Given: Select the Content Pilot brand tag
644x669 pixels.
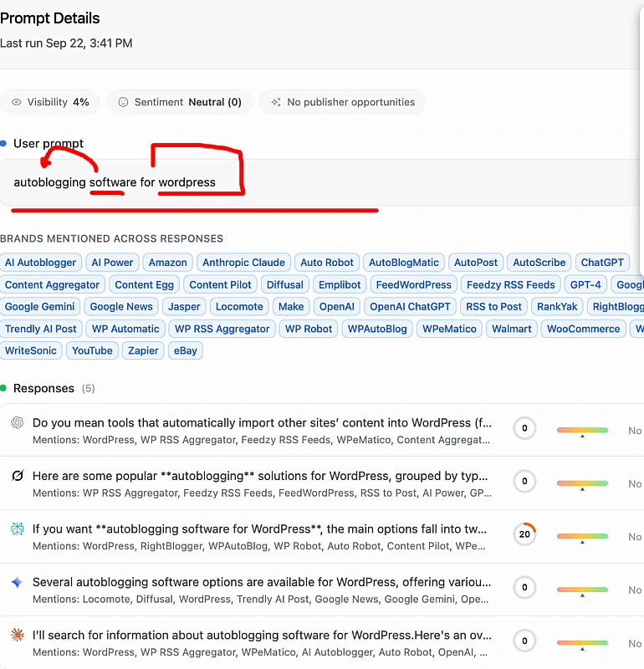Looking at the screenshot, I should coord(220,284).
